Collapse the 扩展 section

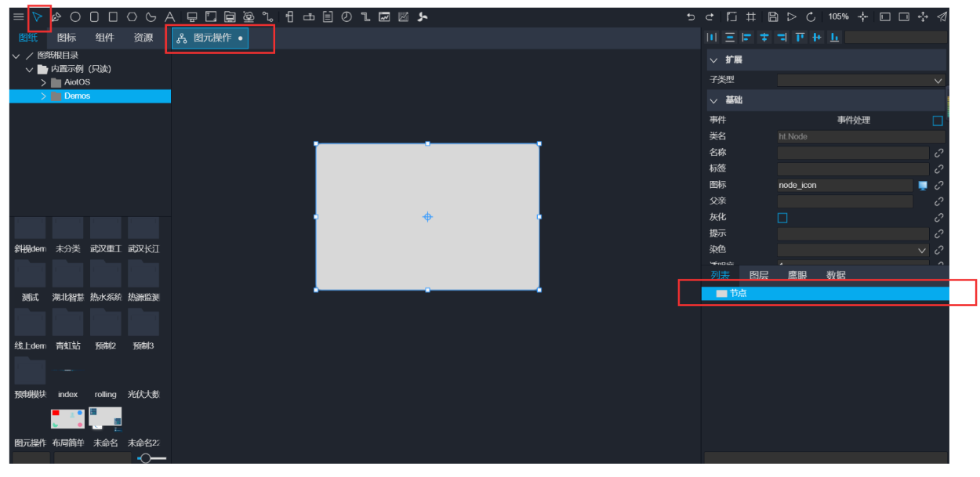713,60
